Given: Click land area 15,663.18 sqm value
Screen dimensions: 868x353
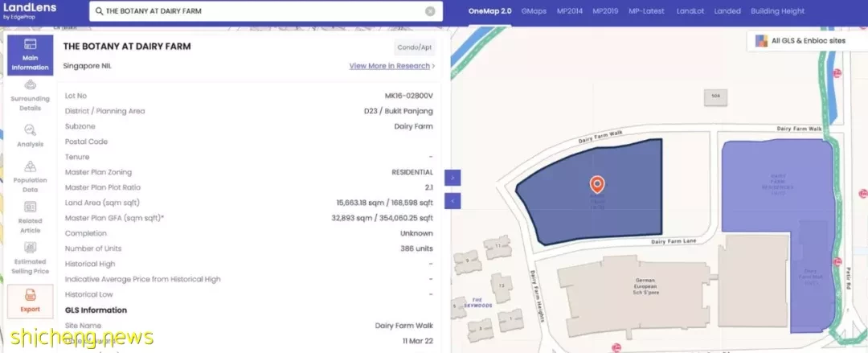Looking at the screenshot, I should 385,203.
